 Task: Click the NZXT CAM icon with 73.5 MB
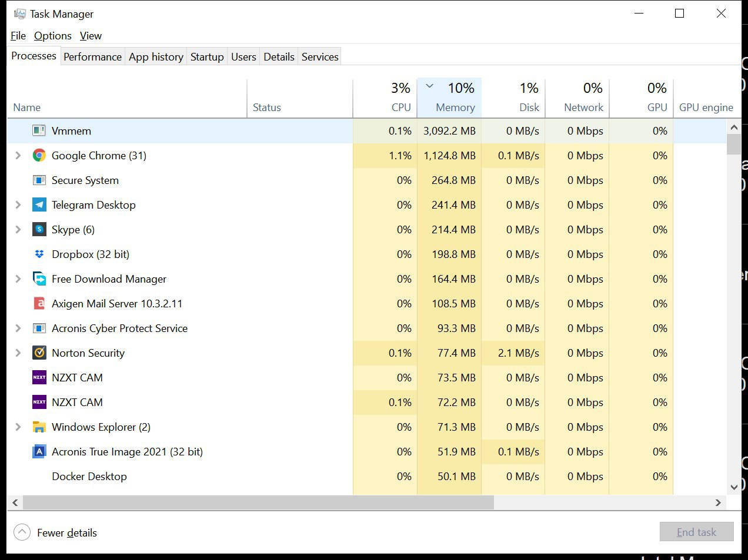pos(39,378)
